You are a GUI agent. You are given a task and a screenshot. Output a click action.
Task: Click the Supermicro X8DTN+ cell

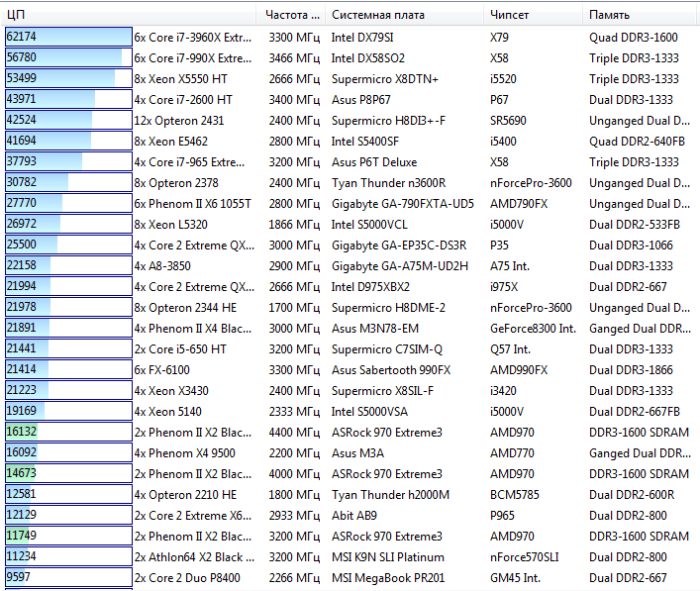[385, 79]
